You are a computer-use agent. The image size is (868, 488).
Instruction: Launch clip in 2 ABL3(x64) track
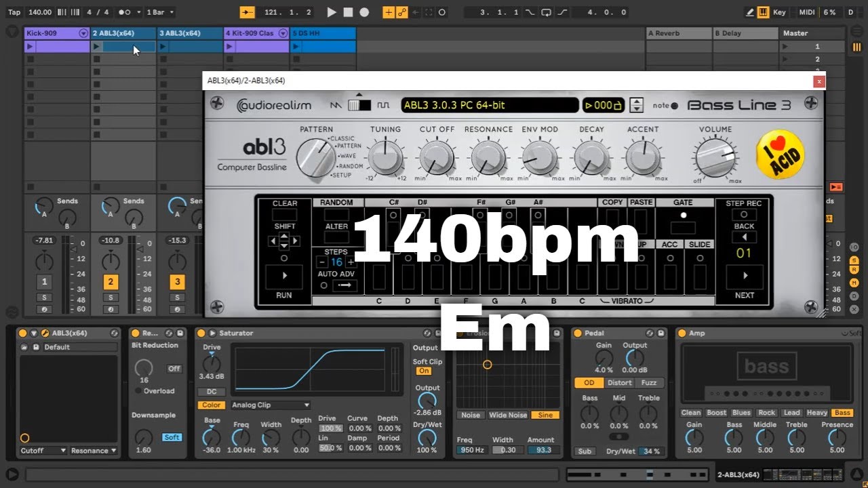(96, 47)
